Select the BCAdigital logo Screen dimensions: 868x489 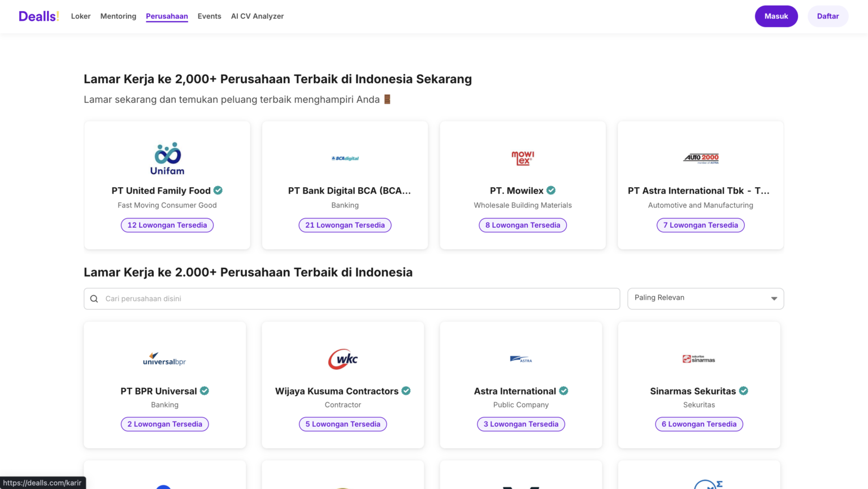345,158
